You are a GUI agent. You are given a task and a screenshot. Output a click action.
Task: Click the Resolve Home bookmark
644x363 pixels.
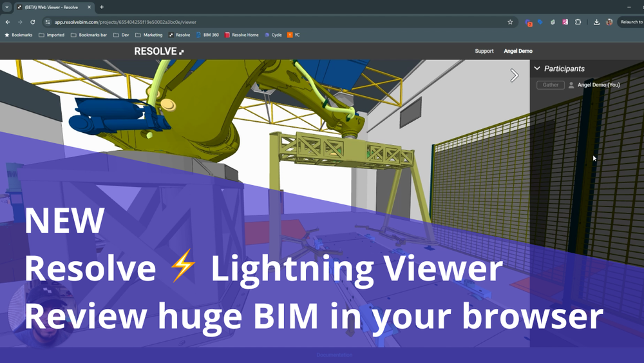tap(241, 35)
